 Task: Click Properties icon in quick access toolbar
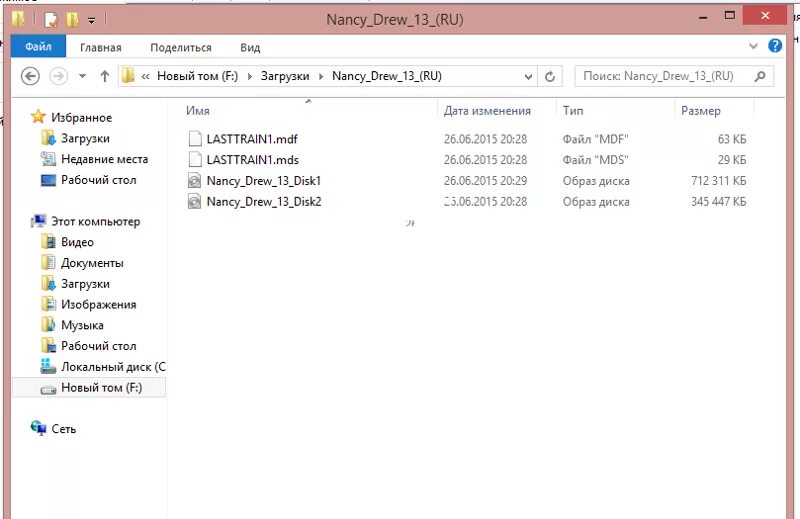(x=51, y=19)
